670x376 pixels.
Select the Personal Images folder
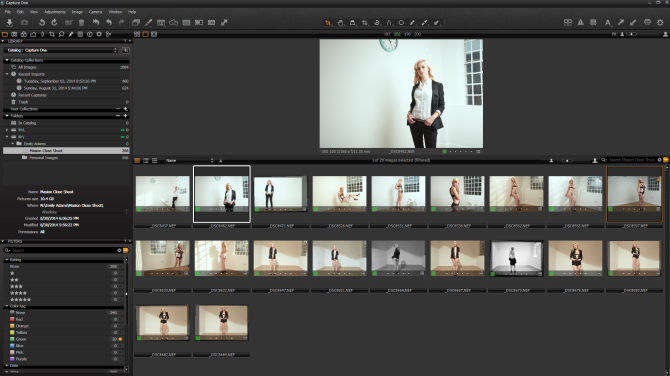click(66, 158)
